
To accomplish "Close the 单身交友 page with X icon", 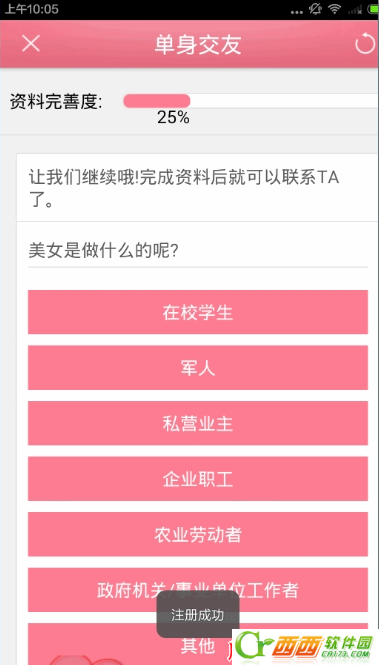I will click(31, 44).
